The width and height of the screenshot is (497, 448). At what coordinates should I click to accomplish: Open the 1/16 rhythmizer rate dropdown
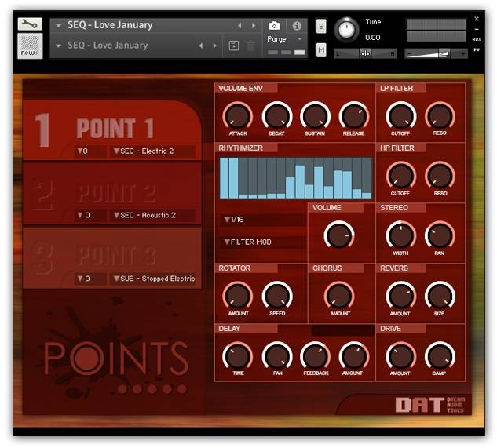click(x=263, y=220)
